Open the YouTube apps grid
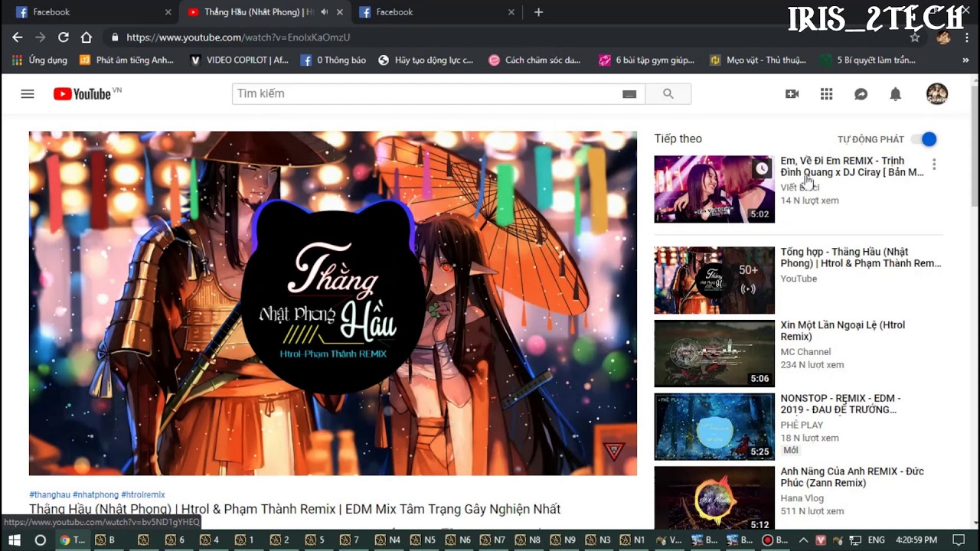 [826, 93]
